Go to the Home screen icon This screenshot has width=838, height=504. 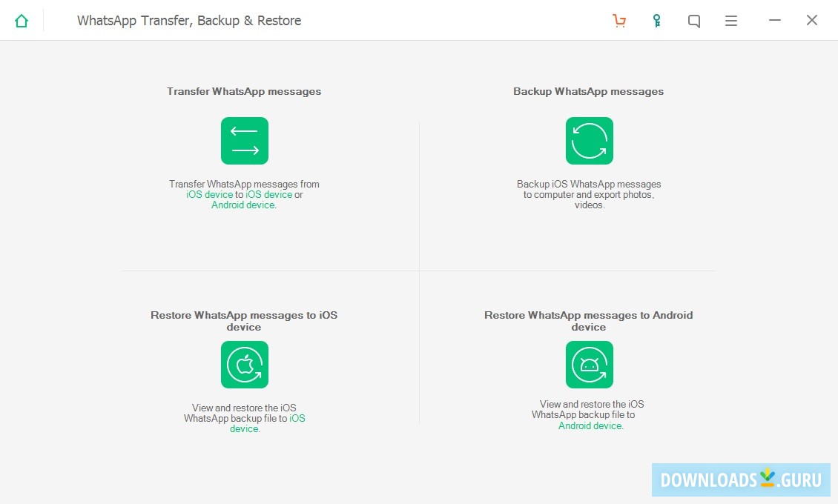click(x=22, y=21)
